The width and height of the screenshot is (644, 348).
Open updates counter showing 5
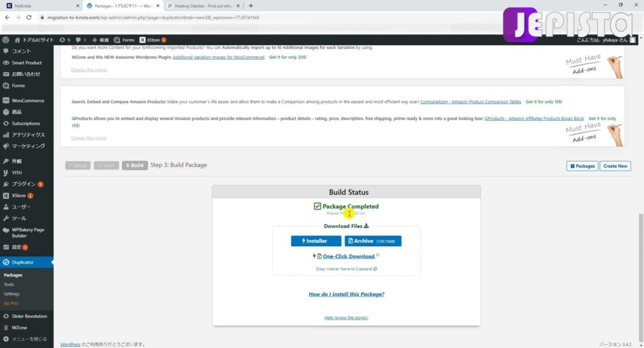[x=65, y=40]
